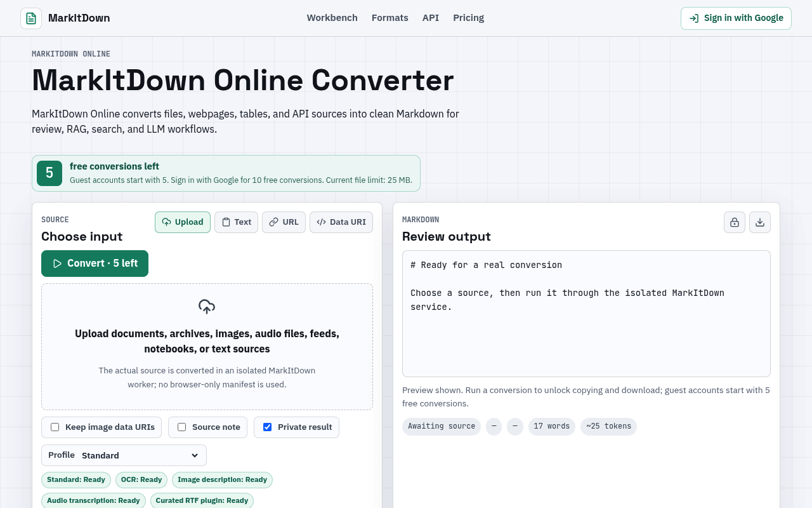The width and height of the screenshot is (812, 508).
Task: Click the cloud upload icon in the drop zone
Action: 207,307
